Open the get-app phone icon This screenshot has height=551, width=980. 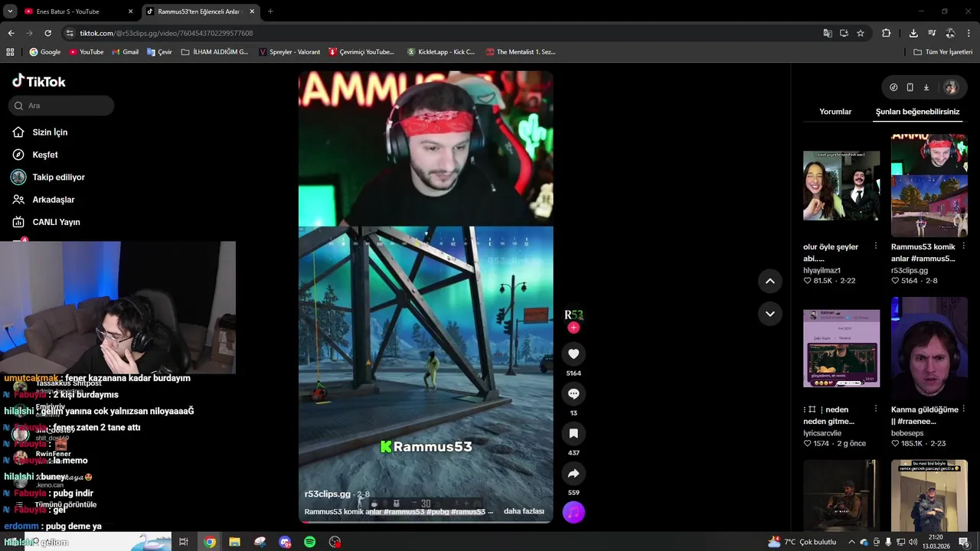[x=910, y=87]
